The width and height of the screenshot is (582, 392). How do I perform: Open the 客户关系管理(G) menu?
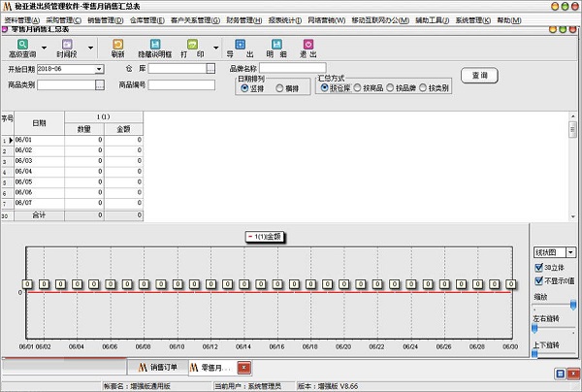tap(195, 20)
